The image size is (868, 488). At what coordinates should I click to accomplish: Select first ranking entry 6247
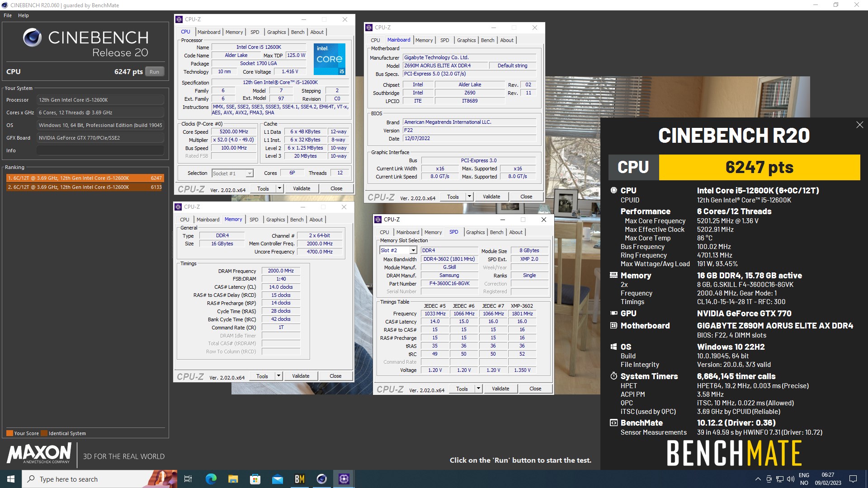tap(85, 178)
